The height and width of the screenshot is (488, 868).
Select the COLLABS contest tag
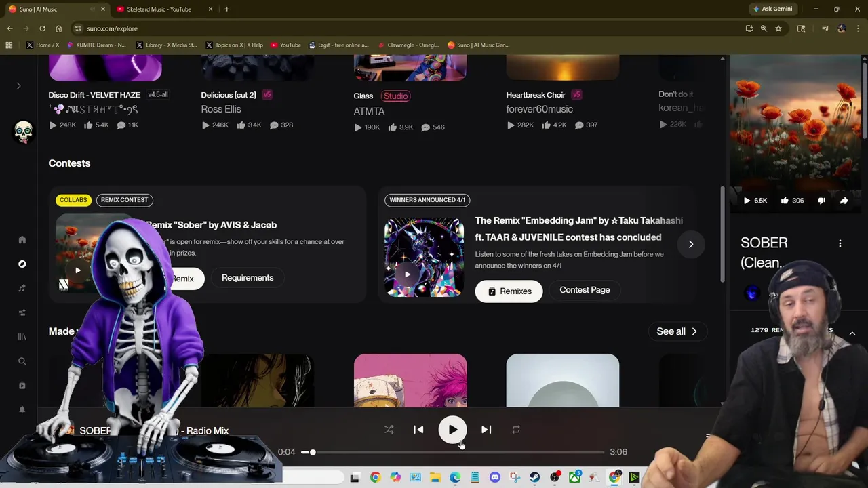coord(73,200)
